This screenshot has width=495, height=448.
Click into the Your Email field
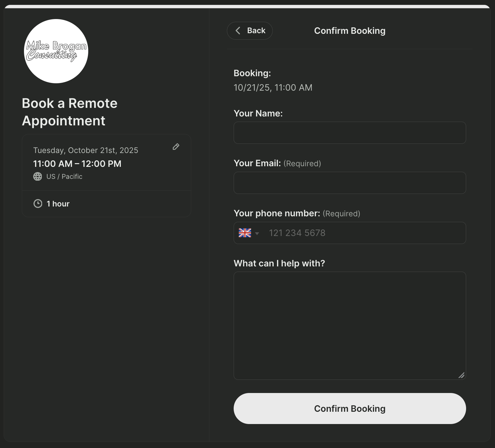point(350,183)
